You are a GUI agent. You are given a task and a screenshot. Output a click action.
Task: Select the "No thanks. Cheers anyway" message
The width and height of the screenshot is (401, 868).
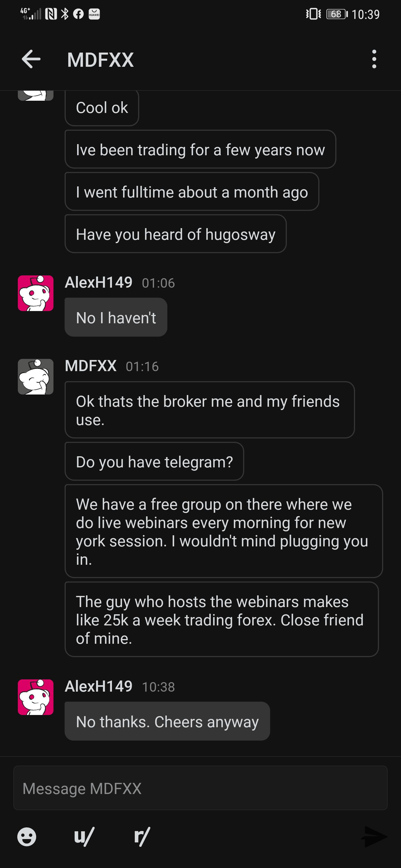pyautogui.click(x=167, y=721)
